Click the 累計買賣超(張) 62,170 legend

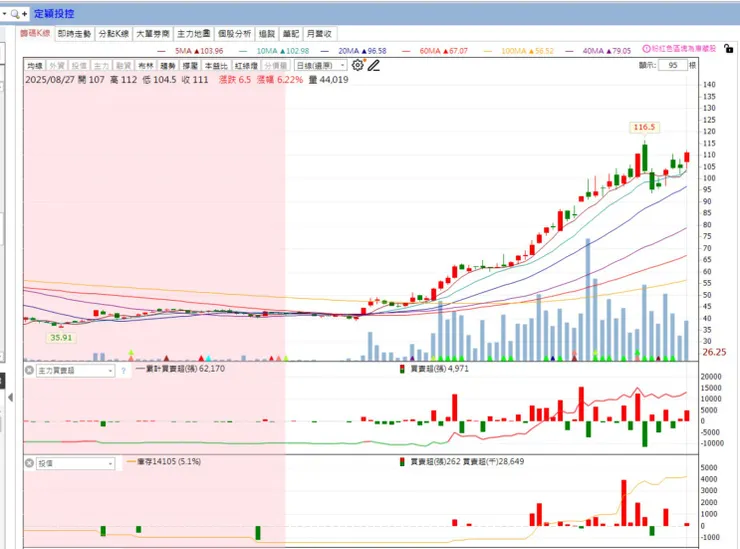[x=181, y=368]
